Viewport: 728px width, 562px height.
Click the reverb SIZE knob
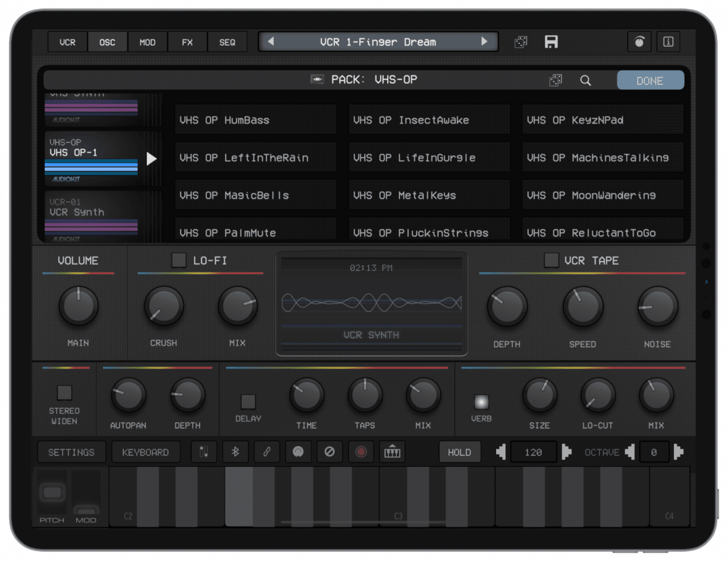[x=540, y=395]
